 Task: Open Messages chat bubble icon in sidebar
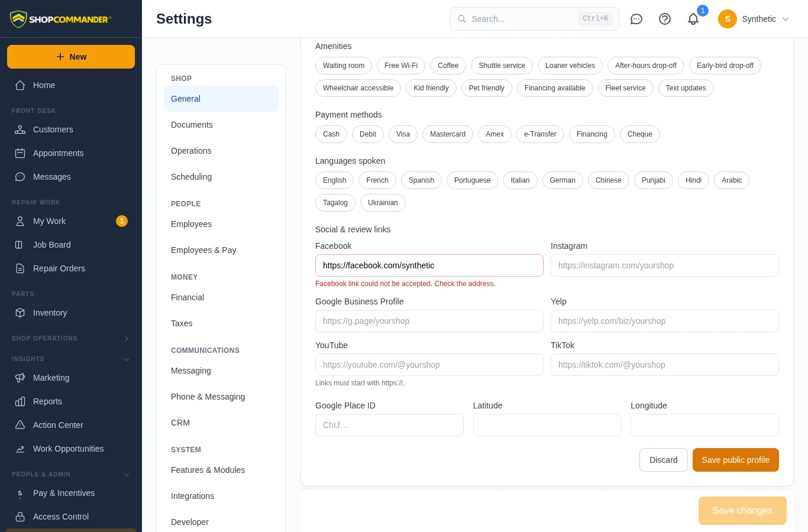pos(20,177)
